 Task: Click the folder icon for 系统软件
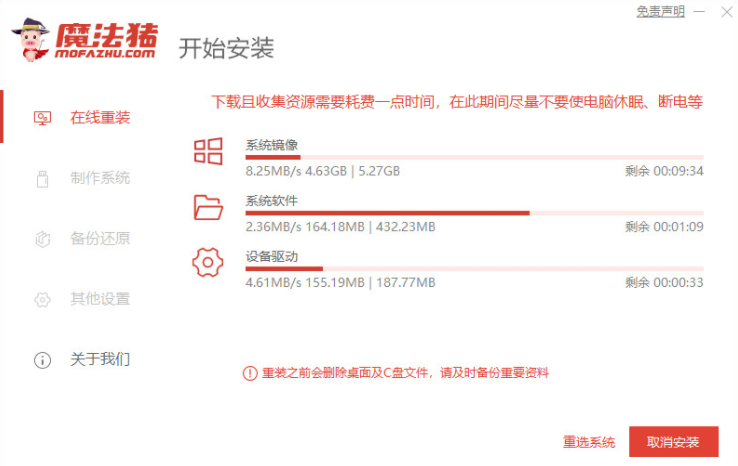(x=208, y=207)
